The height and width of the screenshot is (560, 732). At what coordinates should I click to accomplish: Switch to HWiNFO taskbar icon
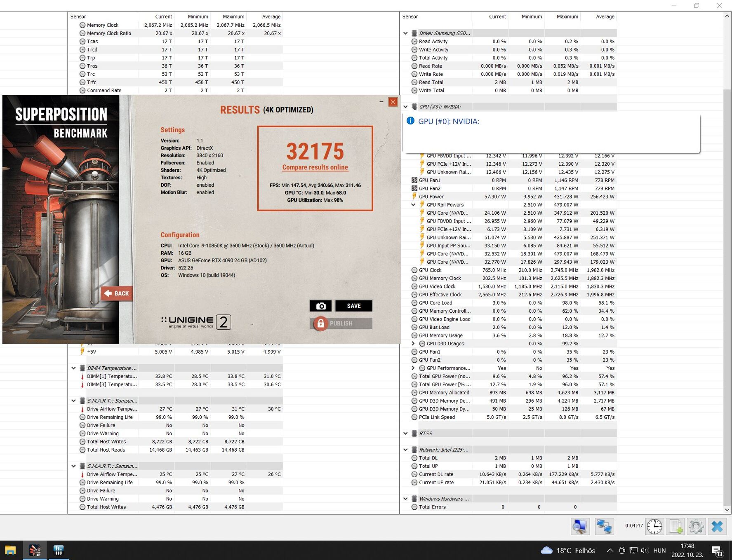(59, 550)
